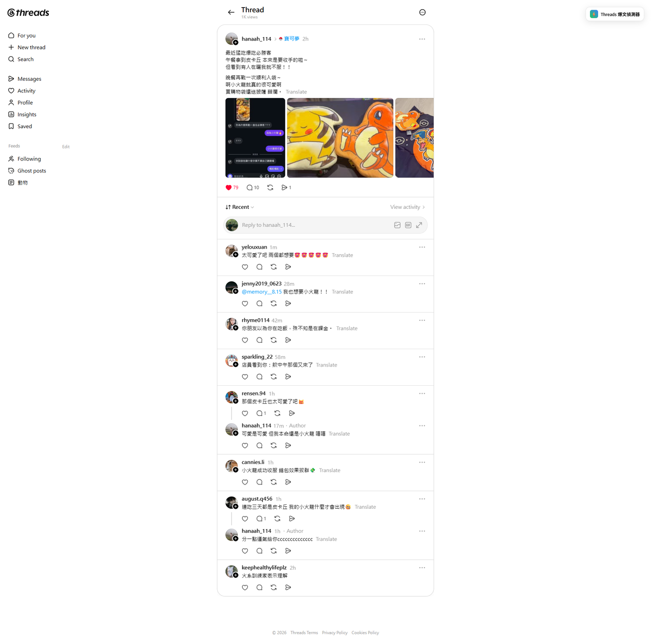
Task: Open Activity in the sidebar
Action: pyautogui.click(x=22, y=90)
